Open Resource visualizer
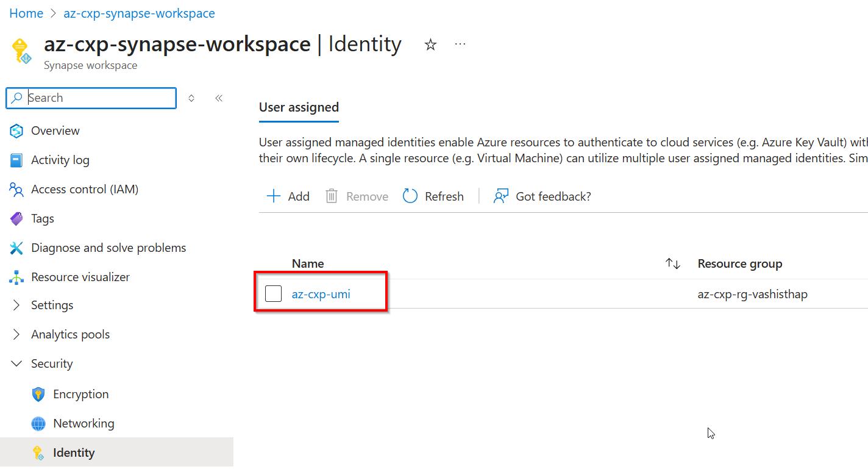This screenshot has width=868, height=472. click(80, 277)
